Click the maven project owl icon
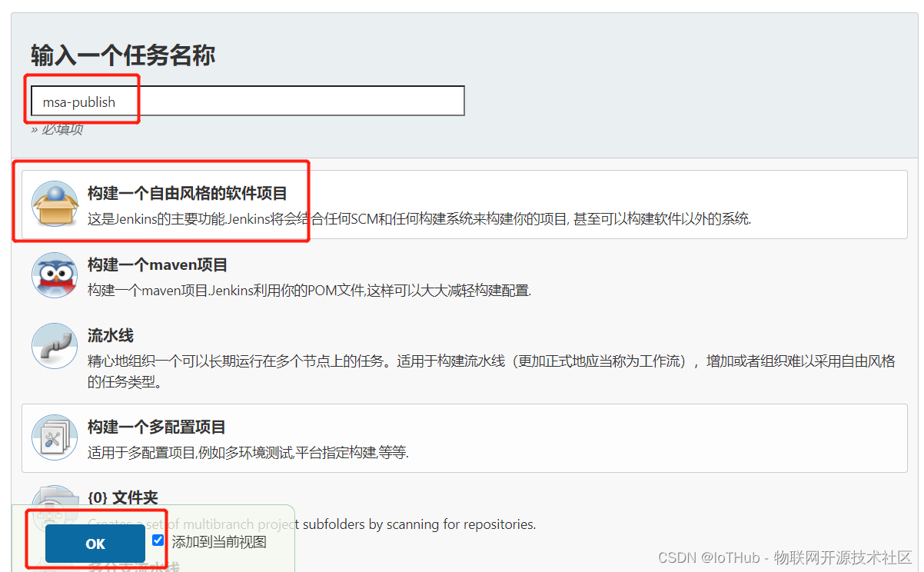This screenshot has width=924, height=572. tap(55, 275)
